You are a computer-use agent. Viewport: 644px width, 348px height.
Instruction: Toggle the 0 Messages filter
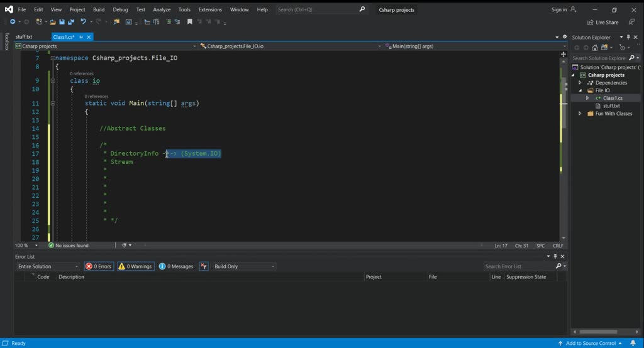[x=176, y=266]
